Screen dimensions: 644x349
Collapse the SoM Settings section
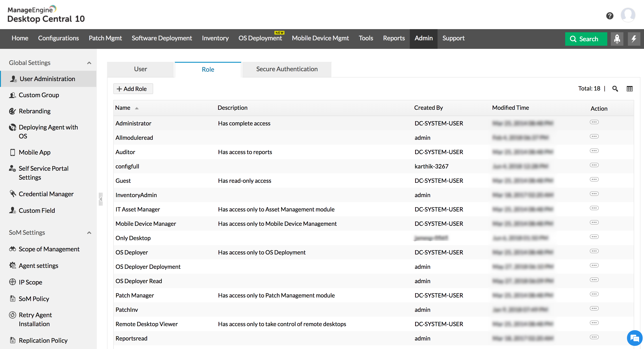pyautogui.click(x=89, y=233)
